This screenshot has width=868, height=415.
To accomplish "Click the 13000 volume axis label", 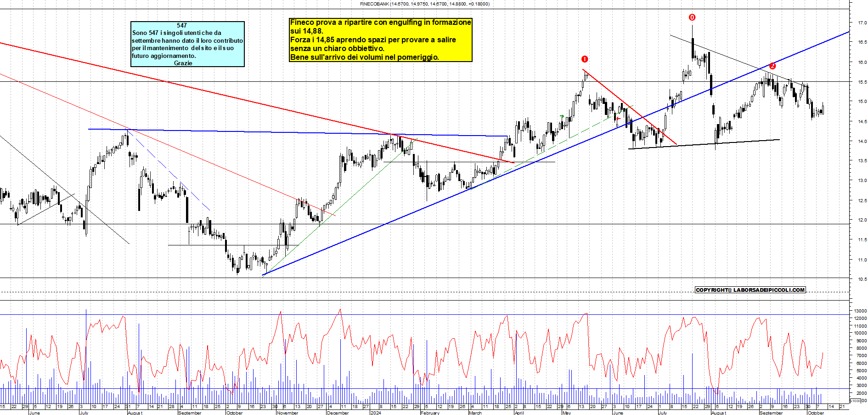I will pyautogui.click(x=860, y=311).
